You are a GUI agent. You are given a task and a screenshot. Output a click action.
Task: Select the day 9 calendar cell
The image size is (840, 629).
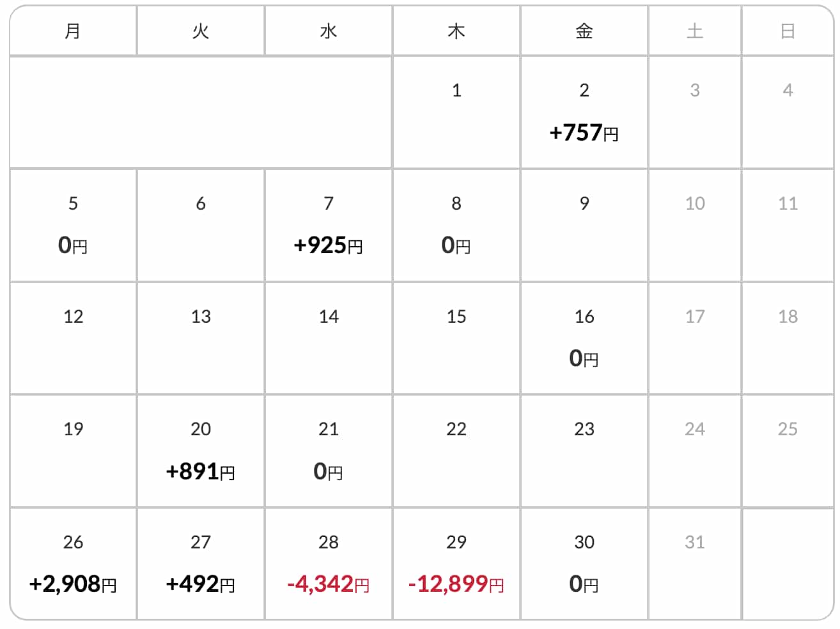pos(584,226)
